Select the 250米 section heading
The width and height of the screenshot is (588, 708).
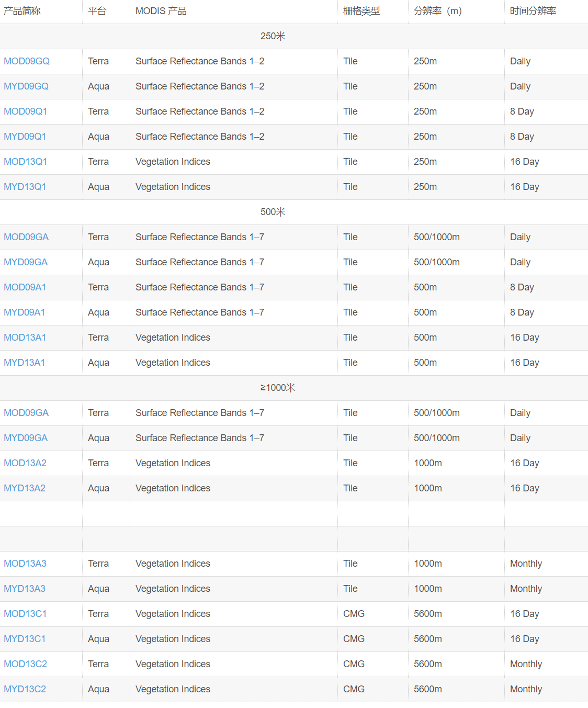pyautogui.click(x=273, y=36)
